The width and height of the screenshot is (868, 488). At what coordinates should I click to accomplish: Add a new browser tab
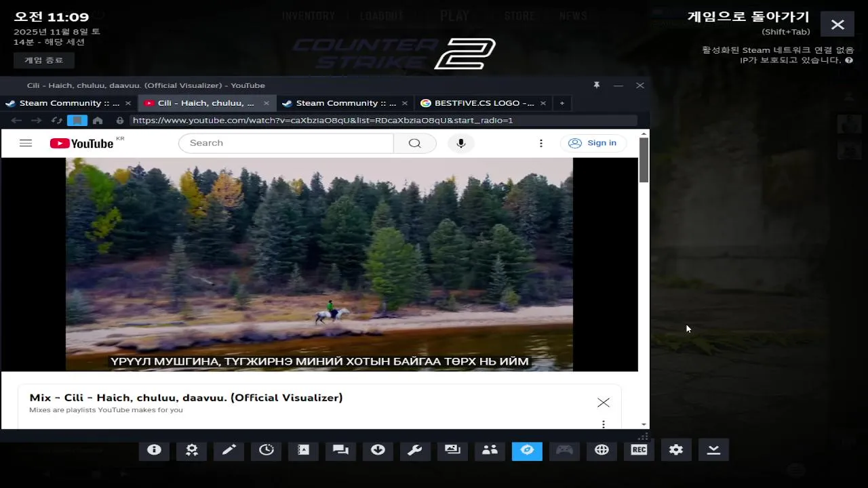561,103
